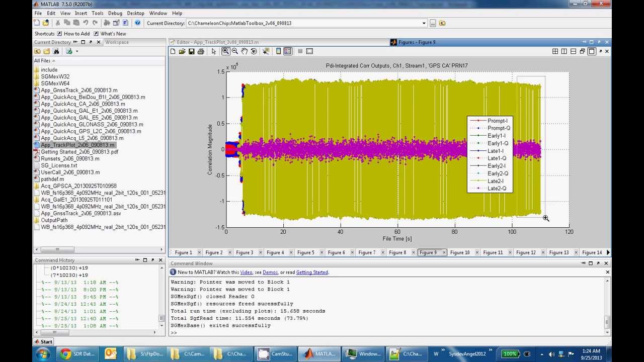The height and width of the screenshot is (362, 644).
Task: Open the Video link in Command Window
Action: [x=246, y=272]
